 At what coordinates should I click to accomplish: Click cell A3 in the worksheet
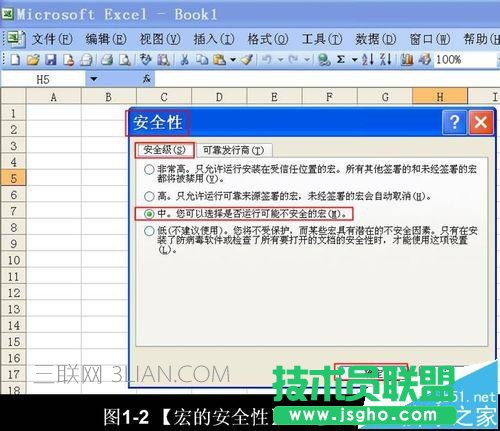point(54,146)
